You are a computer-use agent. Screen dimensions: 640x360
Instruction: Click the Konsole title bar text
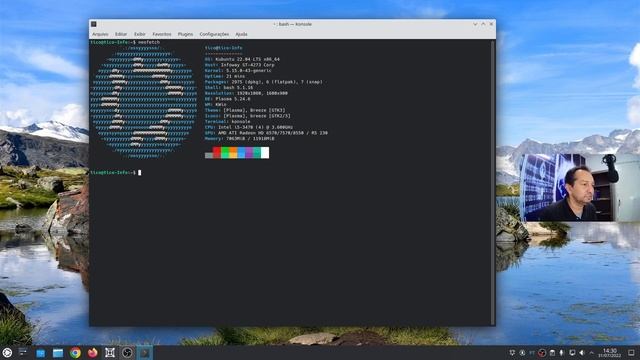[293, 24]
